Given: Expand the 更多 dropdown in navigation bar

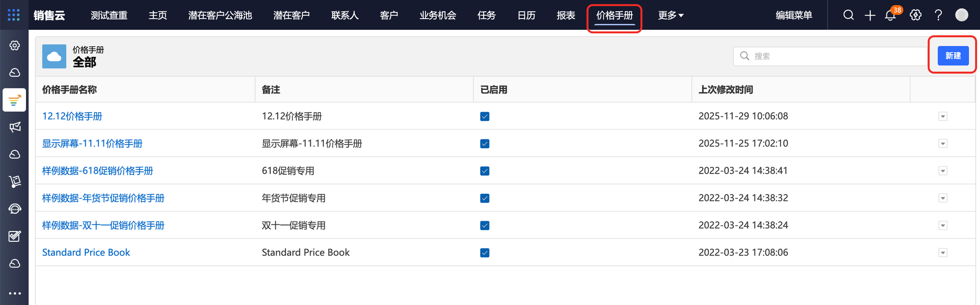Looking at the screenshot, I should (x=670, y=15).
